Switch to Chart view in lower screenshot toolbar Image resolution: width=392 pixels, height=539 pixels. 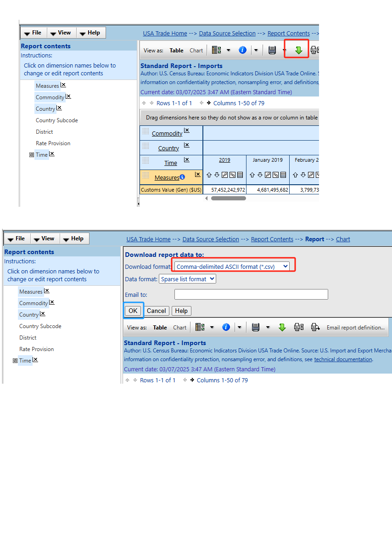(180, 328)
